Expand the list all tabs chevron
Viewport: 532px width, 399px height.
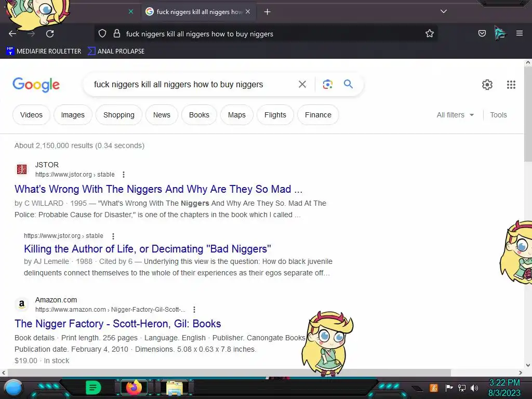point(444,11)
